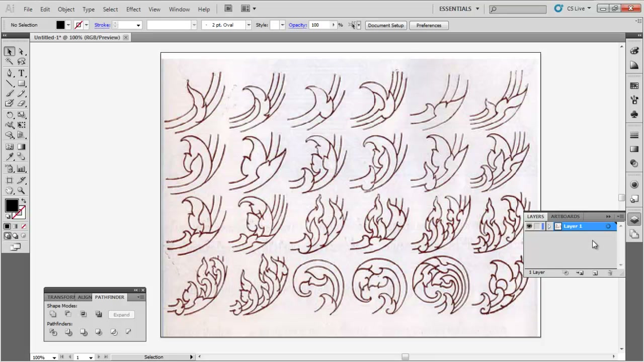The width and height of the screenshot is (644, 362).
Task: Open the zoom level 100% dropdown
Action: 54,357
